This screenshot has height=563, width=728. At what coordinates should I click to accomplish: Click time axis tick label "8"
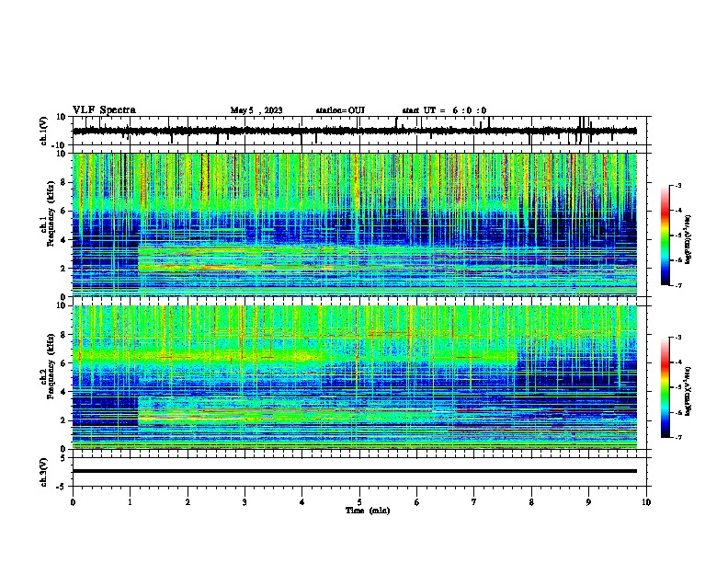[x=531, y=502]
